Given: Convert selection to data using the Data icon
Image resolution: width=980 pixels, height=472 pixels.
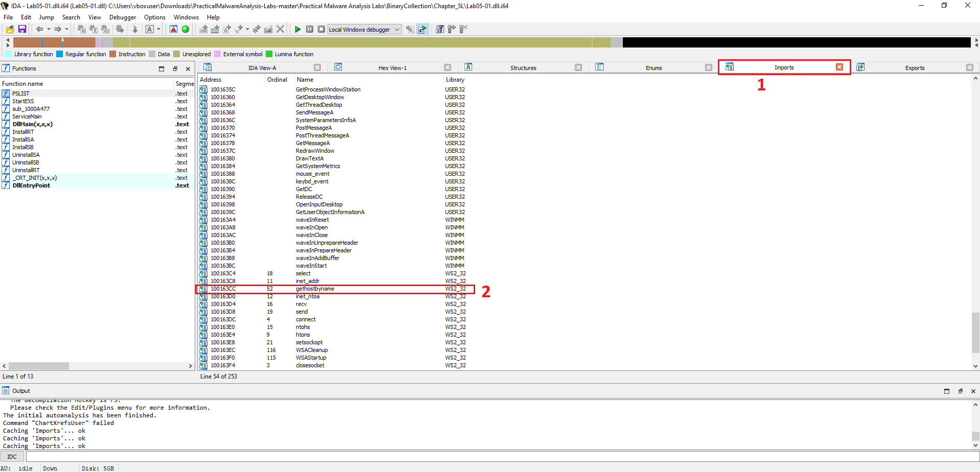Looking at the screenshot, I should pyautogui.click(x=214, y=29).
